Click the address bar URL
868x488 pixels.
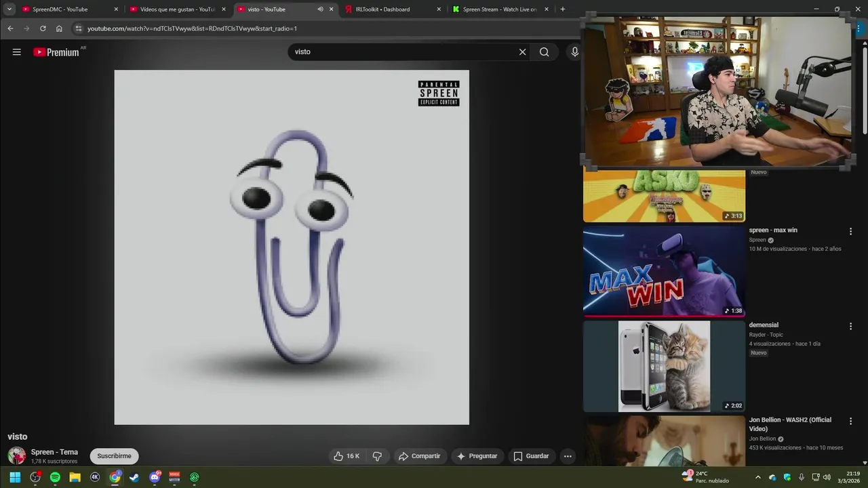pyautogui.click(x=192, y=28)
